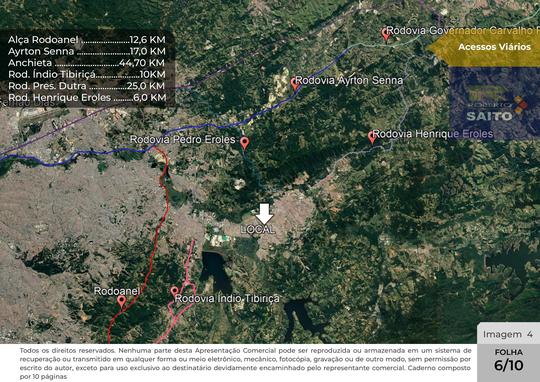
Task: Click the LOCAL text label on map
Action: point(258,230)
